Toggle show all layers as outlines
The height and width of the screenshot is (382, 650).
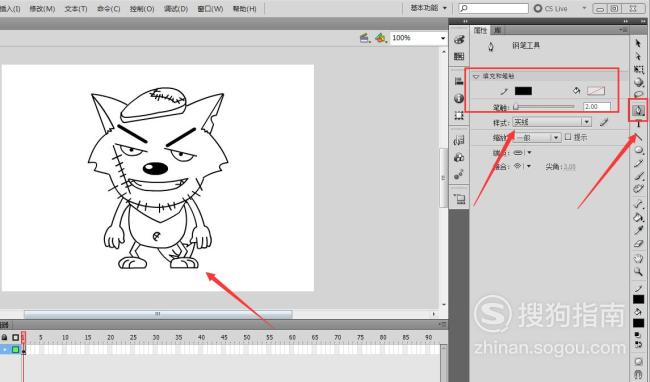[x=15, y=338]
